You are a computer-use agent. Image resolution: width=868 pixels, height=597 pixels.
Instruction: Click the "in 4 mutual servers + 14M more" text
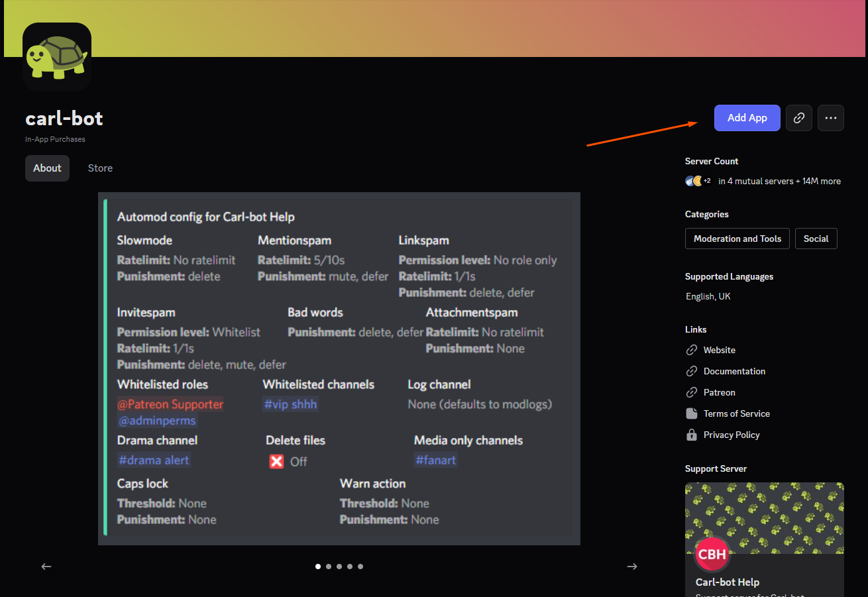[x=780, y=181]
